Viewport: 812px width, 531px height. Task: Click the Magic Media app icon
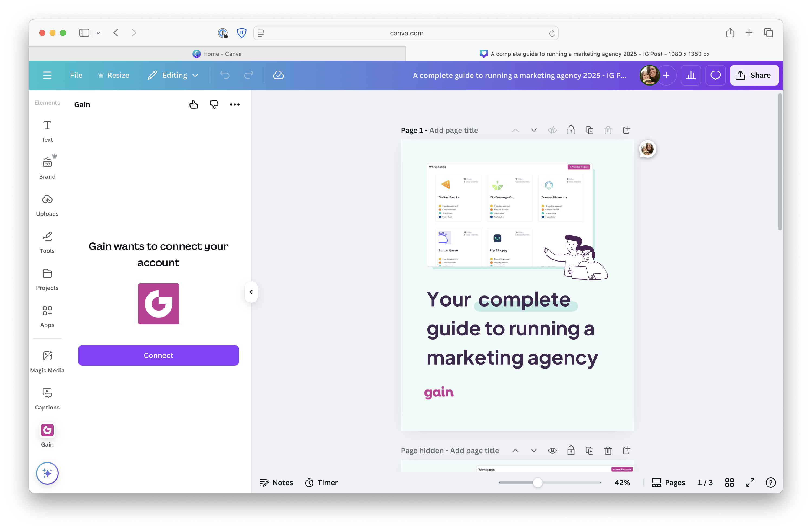pos(47,361)
